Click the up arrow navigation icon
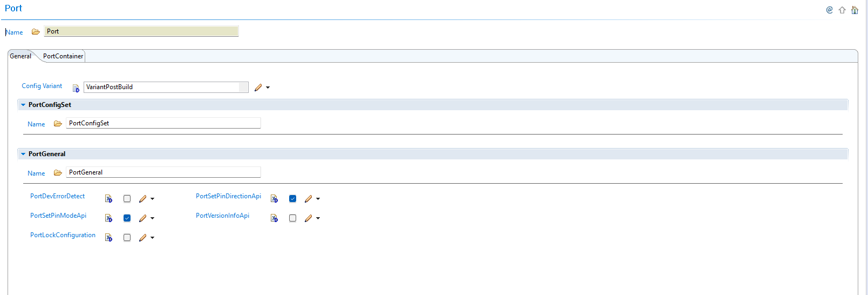Image resolution: width=868 pixels, height=295 pixels. (x=842, y=10)
